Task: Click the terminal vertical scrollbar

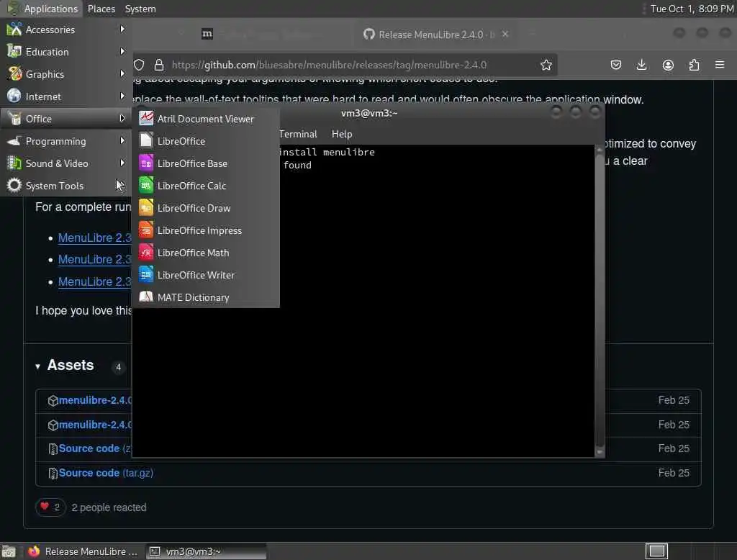Action: click(600, 301)
